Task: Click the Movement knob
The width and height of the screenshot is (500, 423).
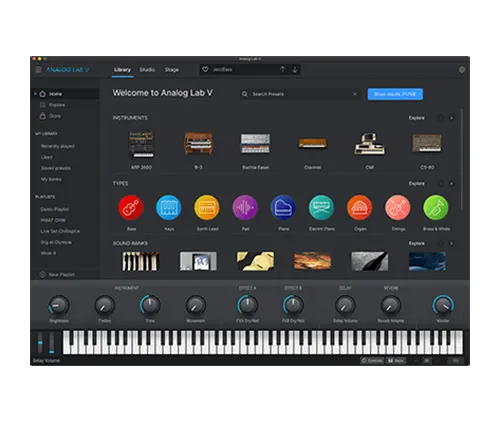Action: click(196, 305)
